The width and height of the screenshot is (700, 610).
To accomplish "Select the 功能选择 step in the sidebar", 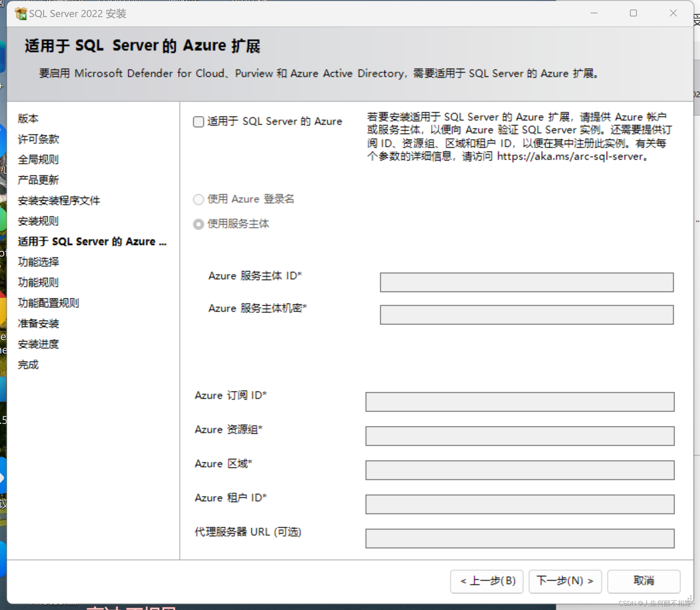I will (x=38, y=262).
